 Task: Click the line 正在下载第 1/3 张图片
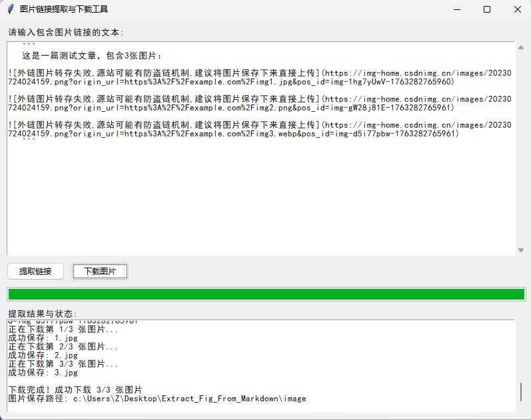click(63, 329)
